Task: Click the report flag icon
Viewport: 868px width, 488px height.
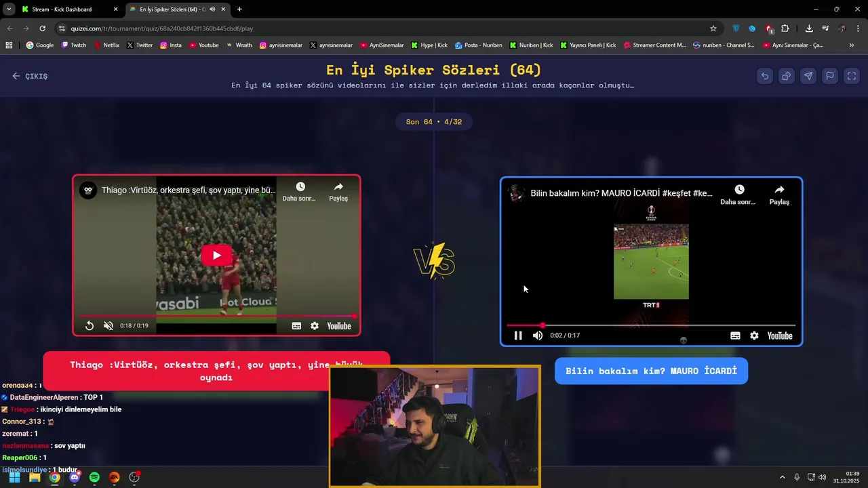Action: pos(830,76)
